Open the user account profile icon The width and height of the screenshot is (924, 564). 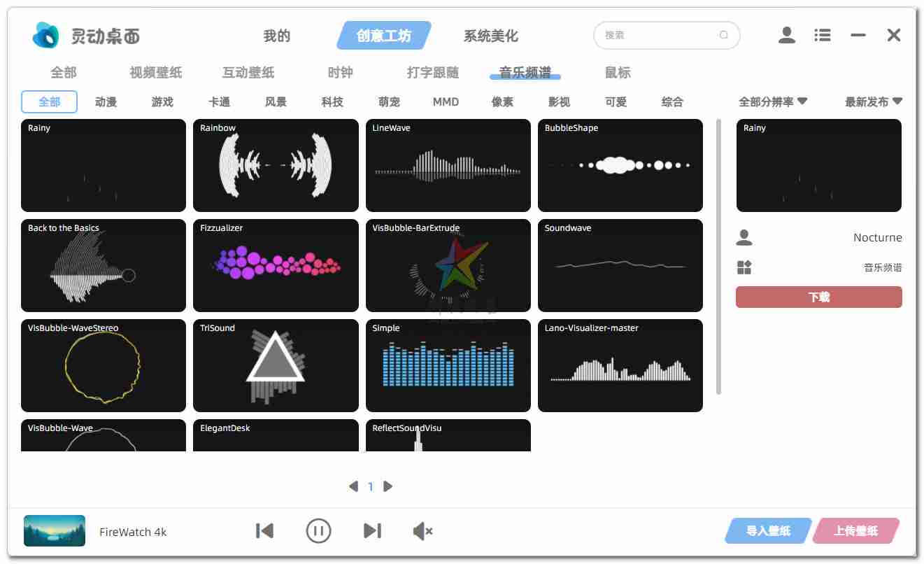(x=787, y=35)
